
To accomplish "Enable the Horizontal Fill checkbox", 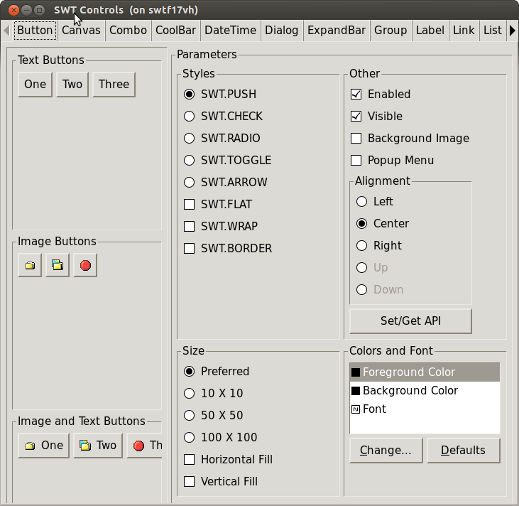I will [x=189, y=459].
